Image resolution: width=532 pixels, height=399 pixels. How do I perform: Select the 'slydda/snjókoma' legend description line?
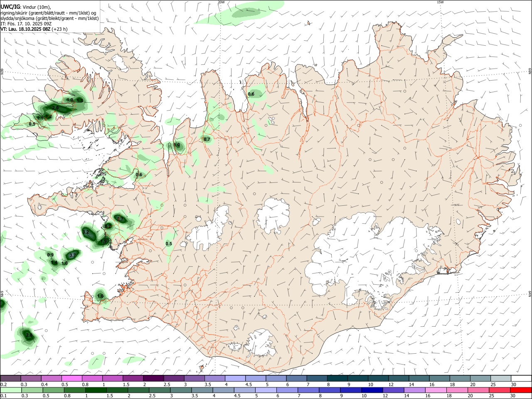pos(49,18)
